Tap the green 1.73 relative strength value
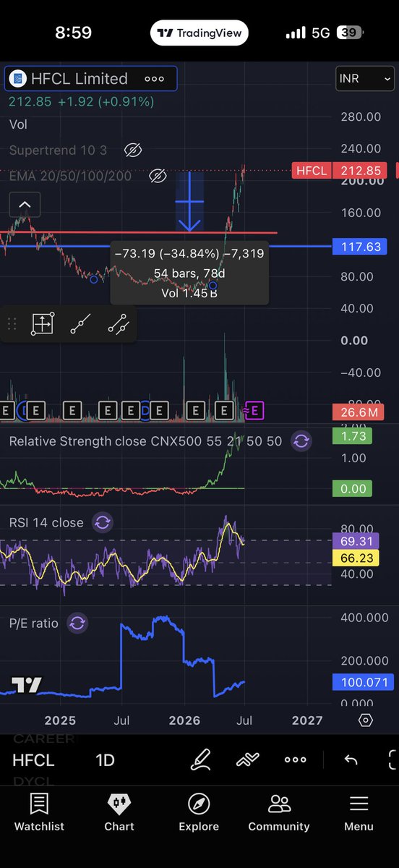399x868 pixels. 353,436
